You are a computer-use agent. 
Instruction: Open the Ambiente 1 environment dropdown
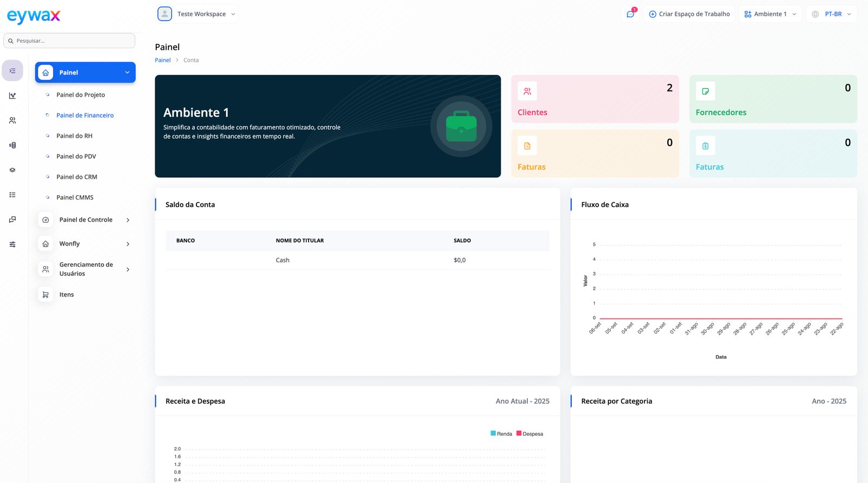pos(770,14)
